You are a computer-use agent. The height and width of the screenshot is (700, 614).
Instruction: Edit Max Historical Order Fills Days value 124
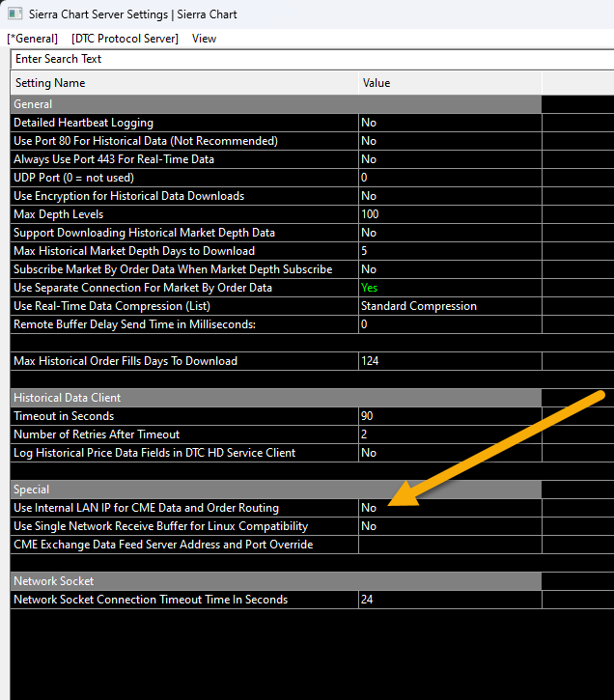click(x=450, y=361)
